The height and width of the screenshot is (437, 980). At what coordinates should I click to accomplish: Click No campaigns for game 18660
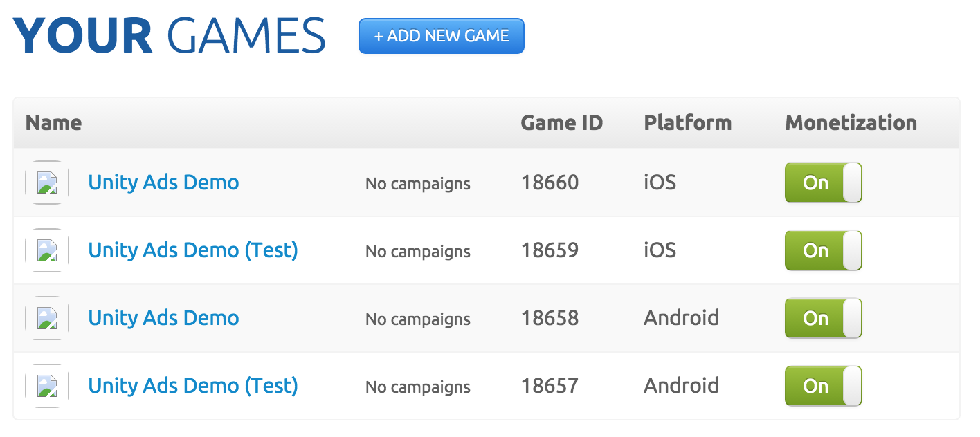[x=417, y=183]
